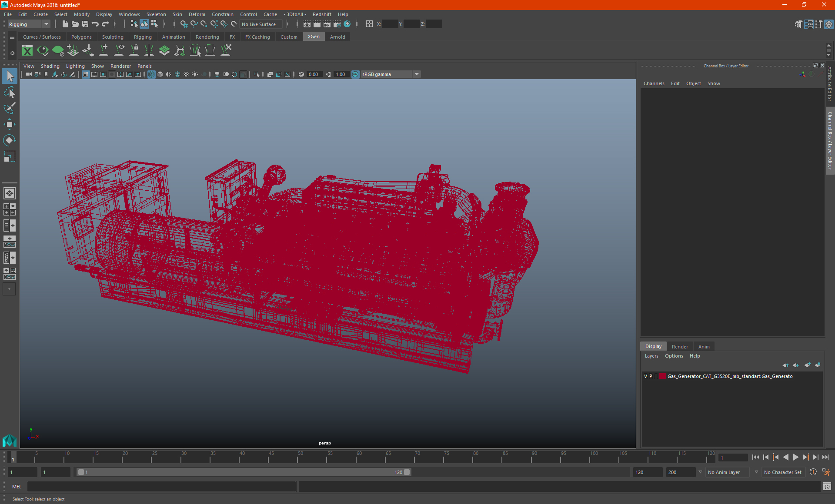
Task: Switch to the Render layer tab
Action: [x=680, y=347]
